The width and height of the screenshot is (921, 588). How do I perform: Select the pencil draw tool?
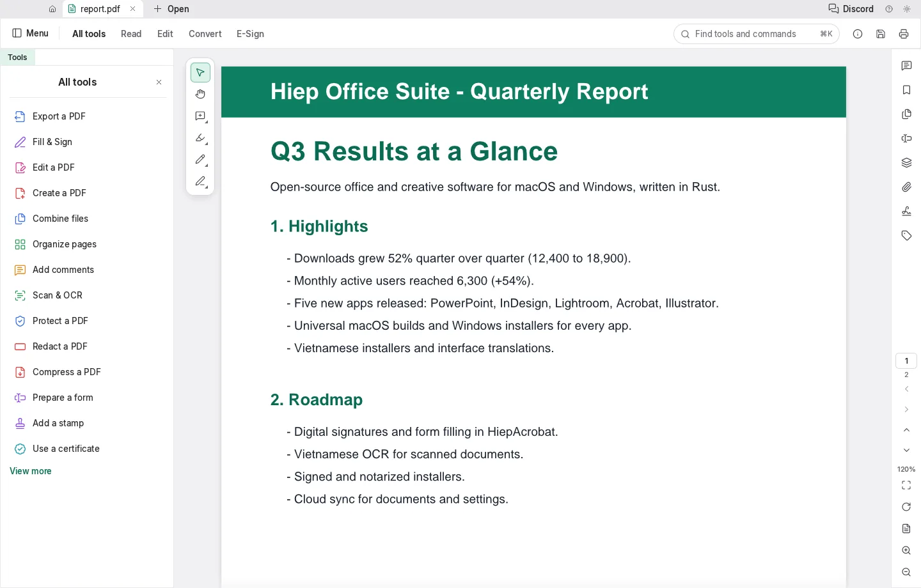[x=200, y=159]
